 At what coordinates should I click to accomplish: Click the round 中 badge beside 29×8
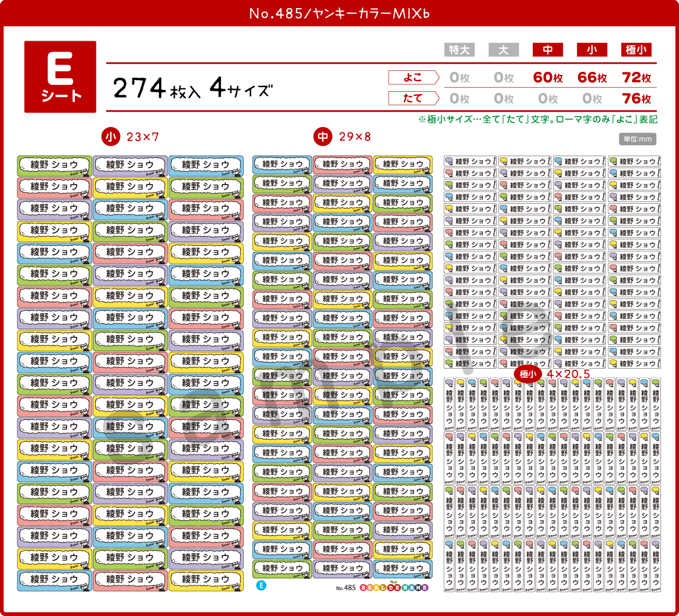[323, 137]
